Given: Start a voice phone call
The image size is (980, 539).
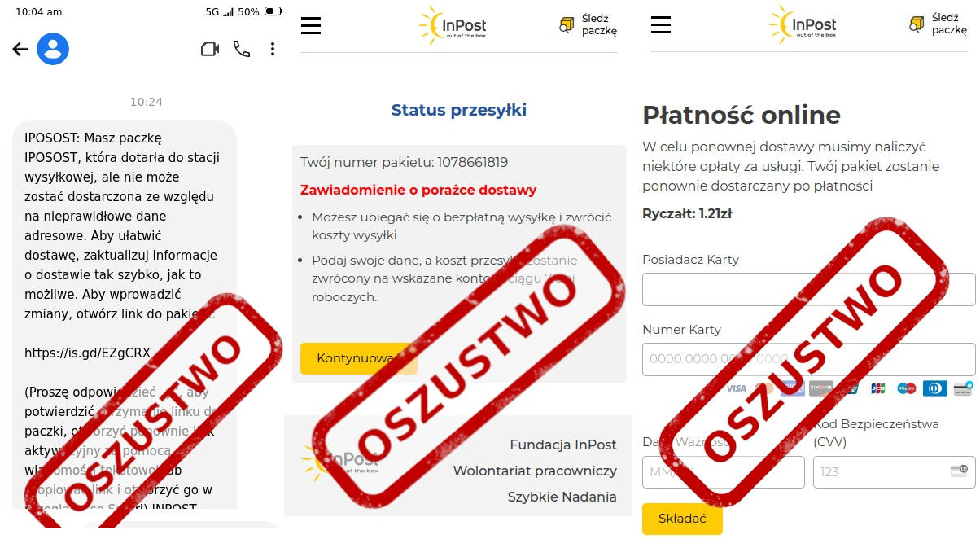Looking at the screenshot, I should click(242, 50).
